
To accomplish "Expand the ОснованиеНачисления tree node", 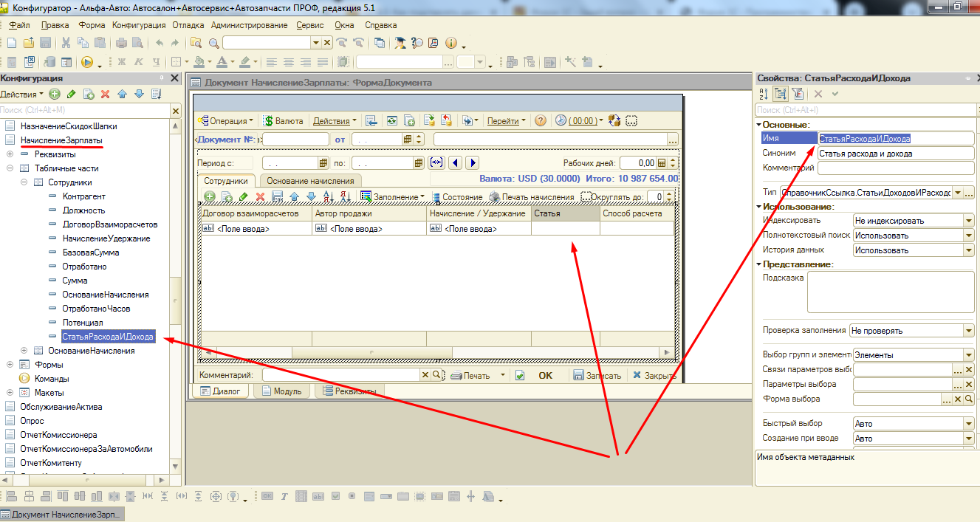I will point(24,351).
